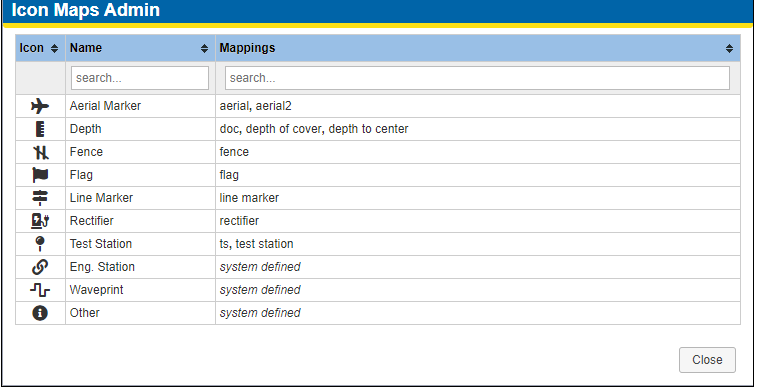
Task: Close the Icon Maps Admin dialog
Action: point(707,360)
